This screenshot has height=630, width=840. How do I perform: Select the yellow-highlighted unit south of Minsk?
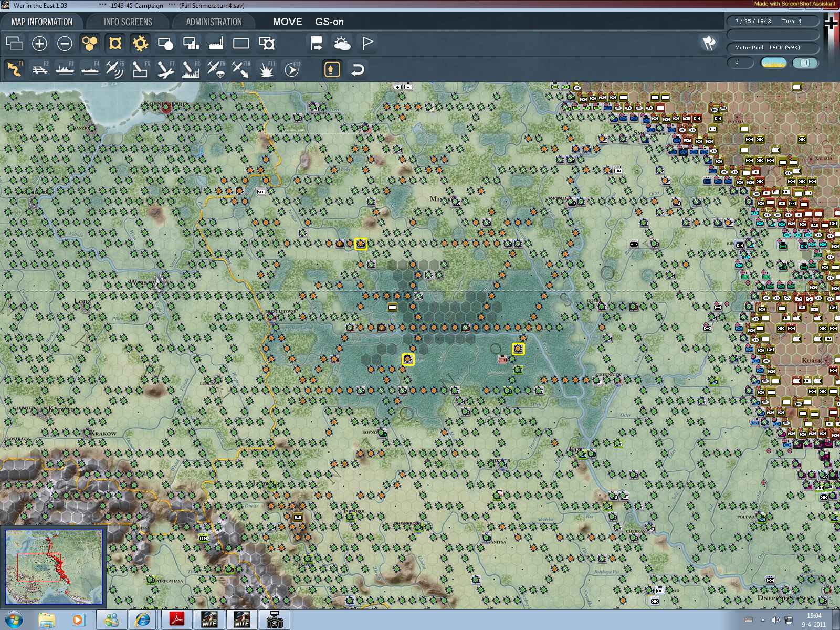coord(361,244)
